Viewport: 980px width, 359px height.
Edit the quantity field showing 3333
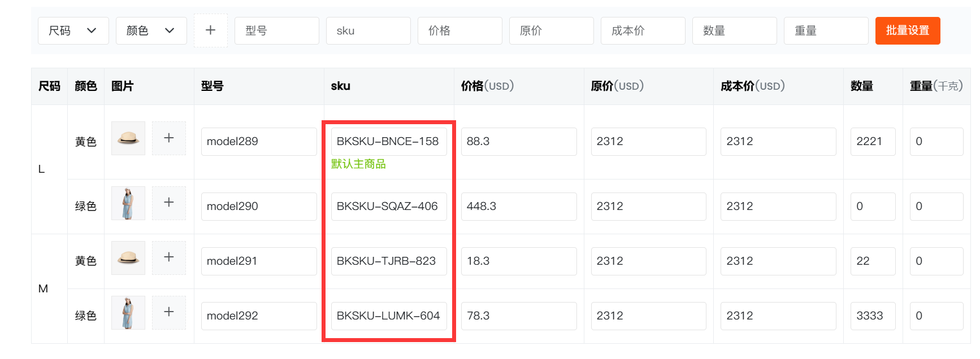[x=873, y=316]
